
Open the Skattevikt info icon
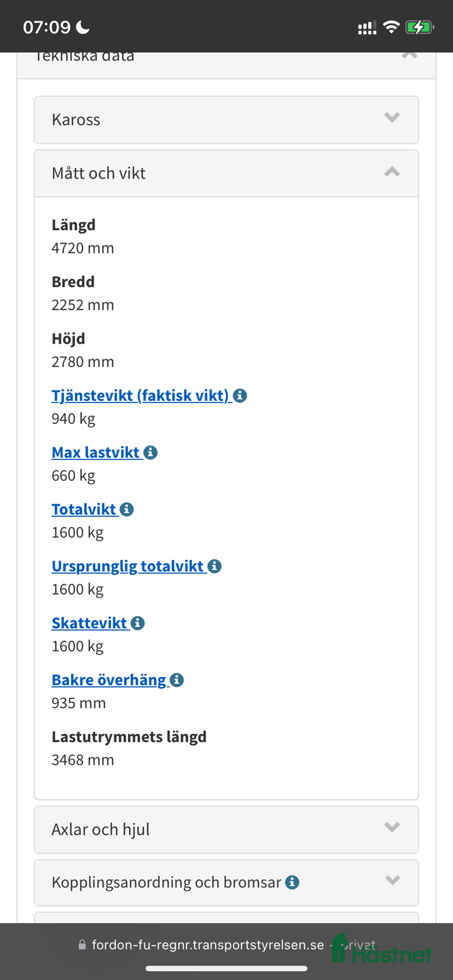(x=137, y=623)
